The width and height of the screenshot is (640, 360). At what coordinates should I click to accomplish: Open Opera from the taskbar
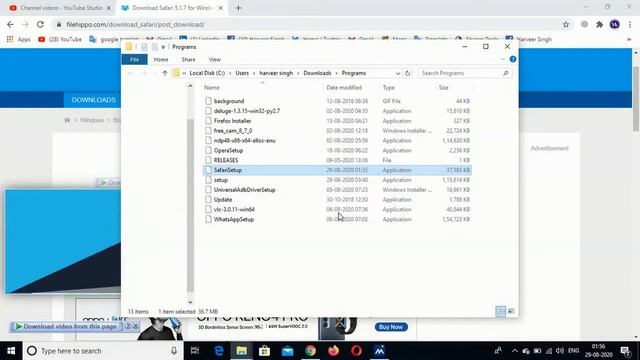356,351
